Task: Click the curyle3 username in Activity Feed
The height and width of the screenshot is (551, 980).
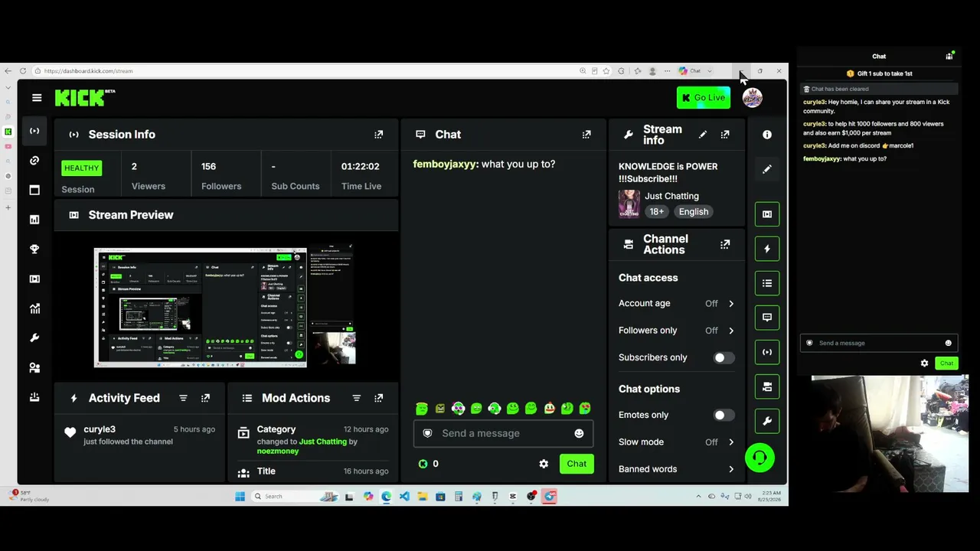Action: click(x=100, y=429)
